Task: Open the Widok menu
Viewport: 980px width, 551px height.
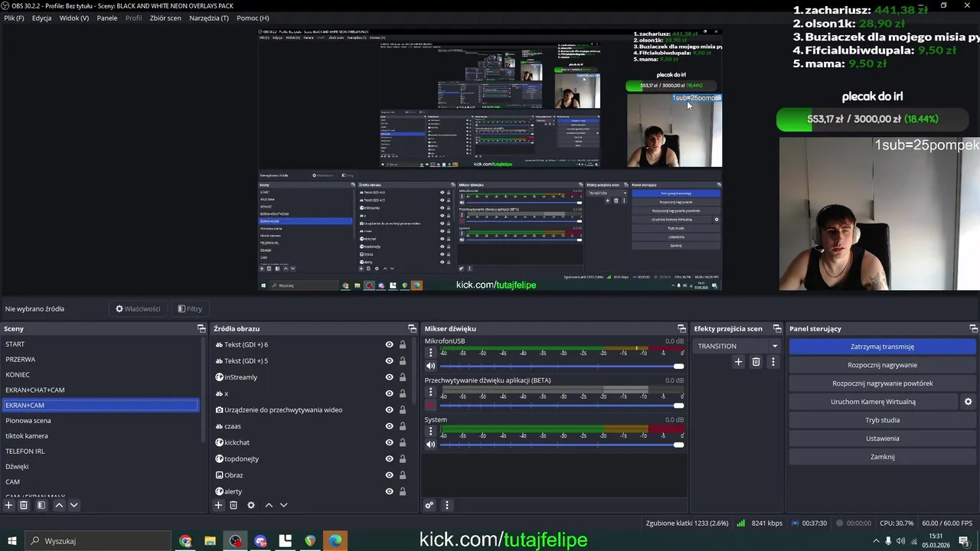Action: coord(74,18)
